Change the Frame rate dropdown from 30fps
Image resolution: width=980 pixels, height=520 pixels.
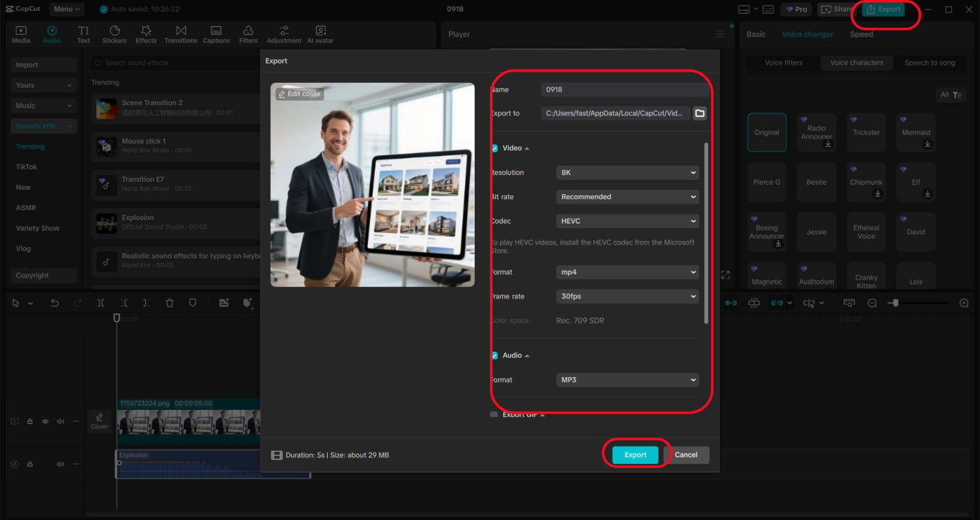tap(627, 296)
